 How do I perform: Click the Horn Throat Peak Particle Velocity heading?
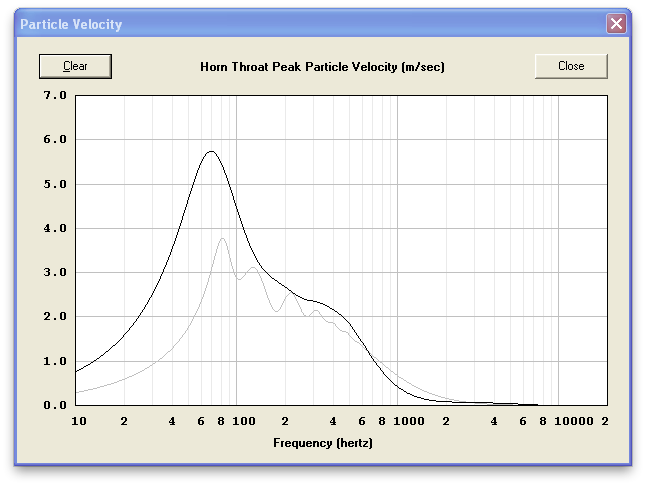(x=322, y=67)
